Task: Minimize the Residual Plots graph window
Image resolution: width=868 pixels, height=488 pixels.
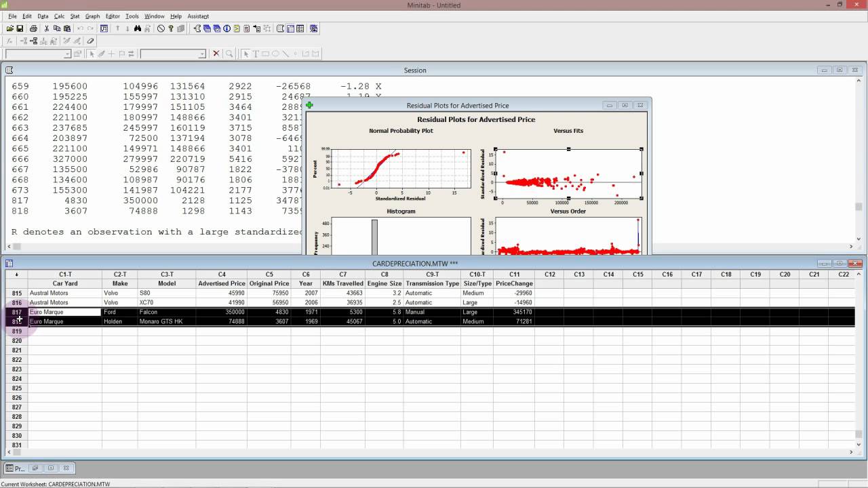Action: click(x=610, y=105)
